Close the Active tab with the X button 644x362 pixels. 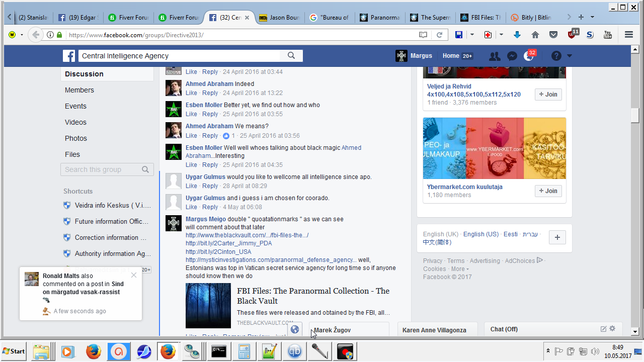247,18
